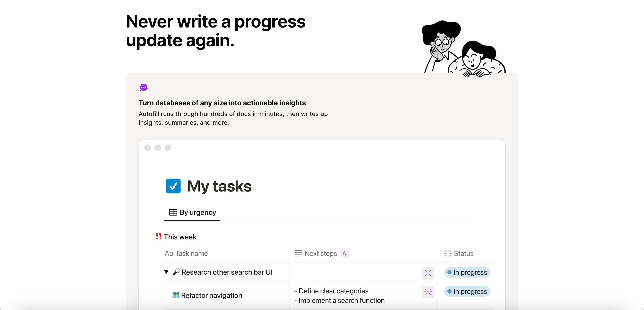This screenshot has width=644, height=310.
Task: Click the Define clear categories next steps cell
Action: coord(333,291)
